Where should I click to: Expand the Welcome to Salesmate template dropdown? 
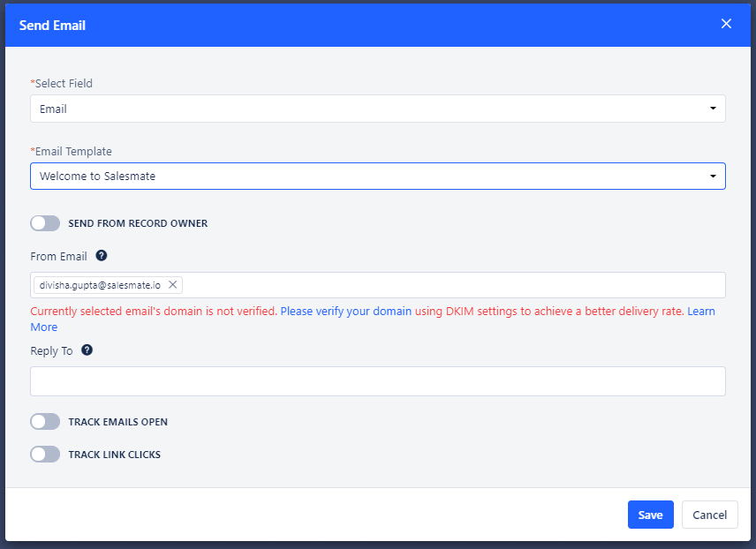point(377,176)
